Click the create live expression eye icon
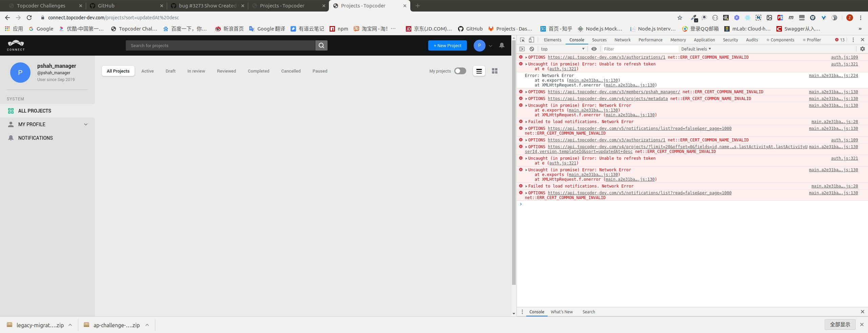Screen dimensions: 868x333 594,49
